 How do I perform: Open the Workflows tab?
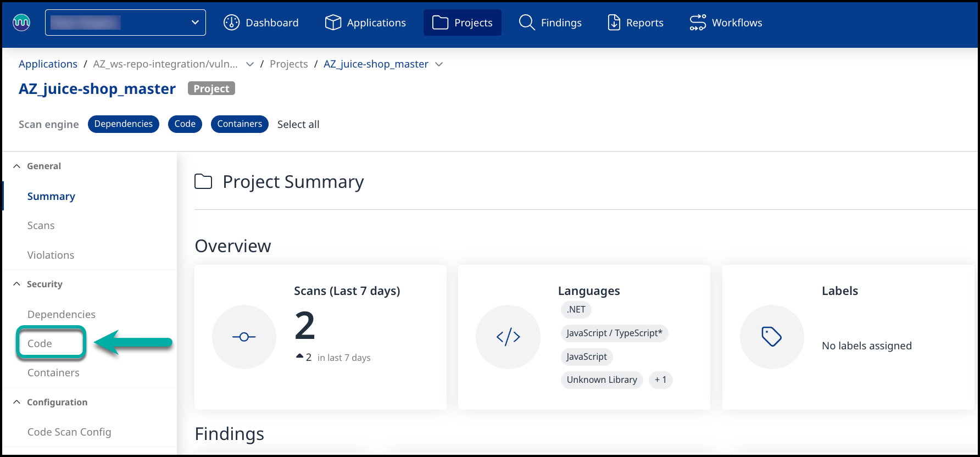click(x=726, y=23)
